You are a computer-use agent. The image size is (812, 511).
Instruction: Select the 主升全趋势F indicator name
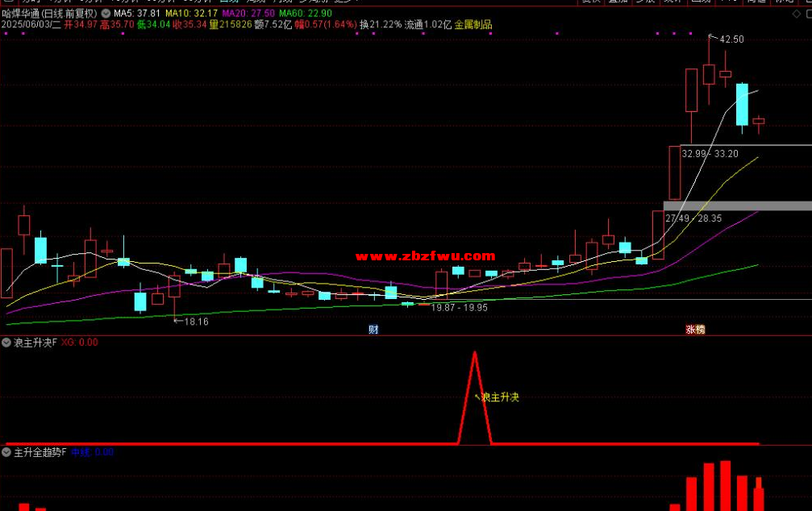[40, 452]
